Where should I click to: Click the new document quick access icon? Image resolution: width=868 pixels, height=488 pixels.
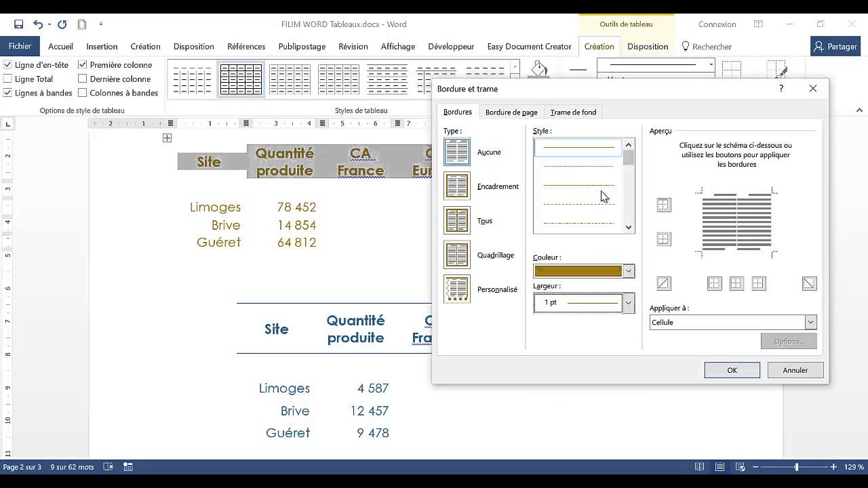click(82, 24)
